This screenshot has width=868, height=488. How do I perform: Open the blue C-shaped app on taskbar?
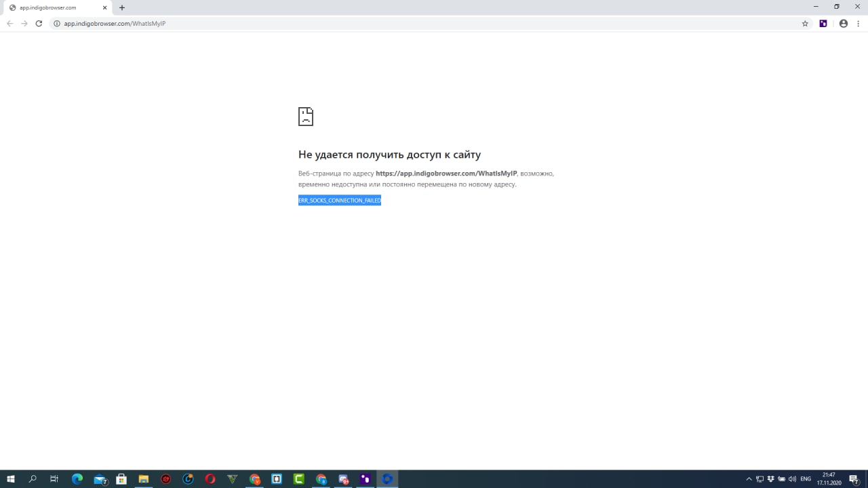tap(188, 479)
